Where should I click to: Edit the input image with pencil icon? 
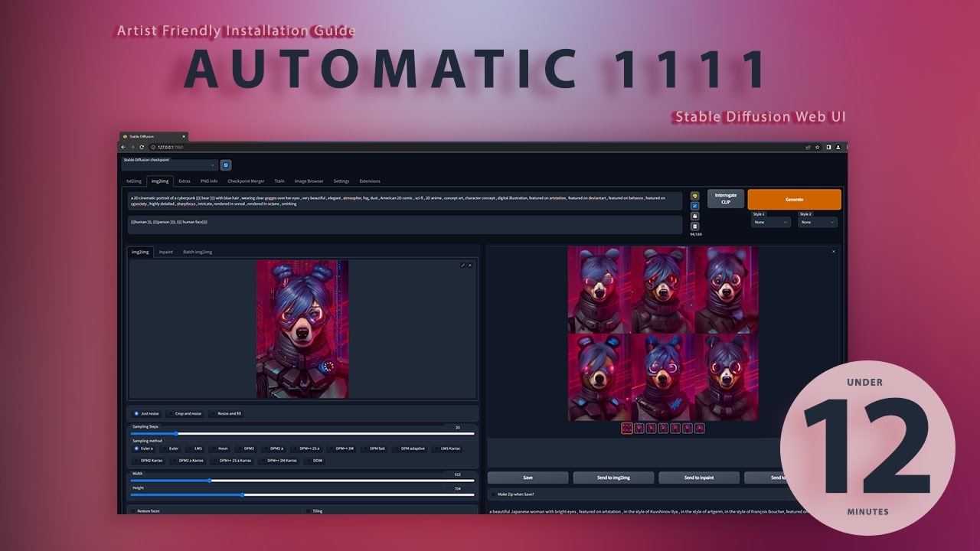[x=462, y=266]
